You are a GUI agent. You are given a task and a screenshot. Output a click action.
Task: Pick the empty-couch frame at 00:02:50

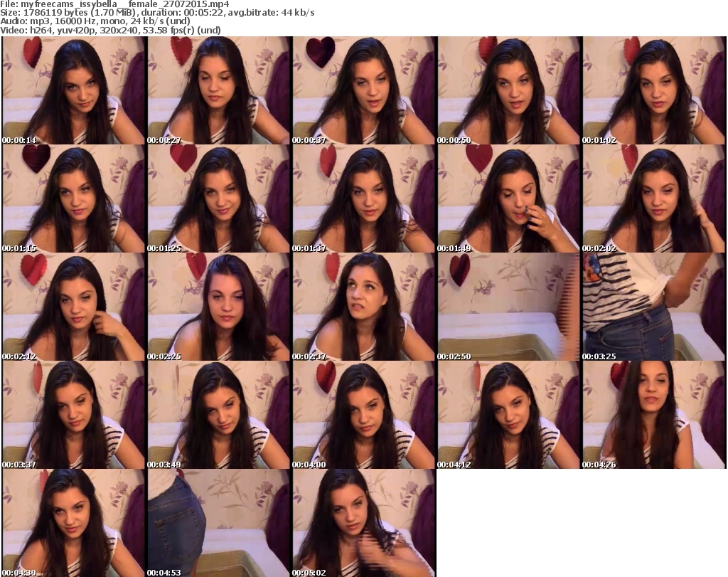pos(509,307)
